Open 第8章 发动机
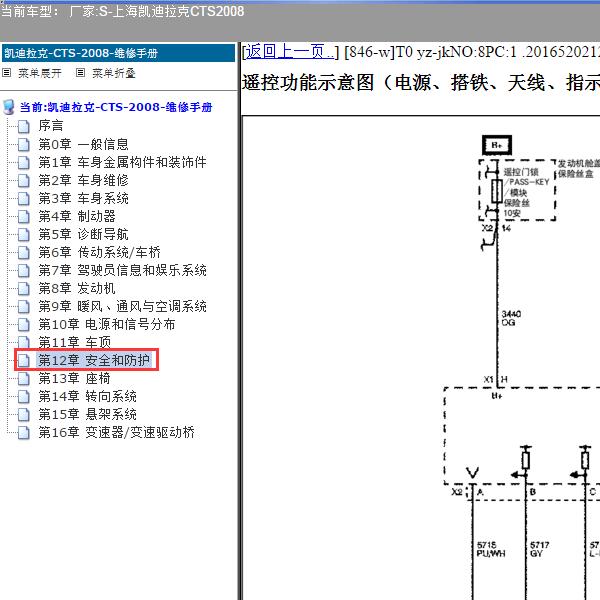The width and height of the screenshot is (600, 600). pos(77,288)
